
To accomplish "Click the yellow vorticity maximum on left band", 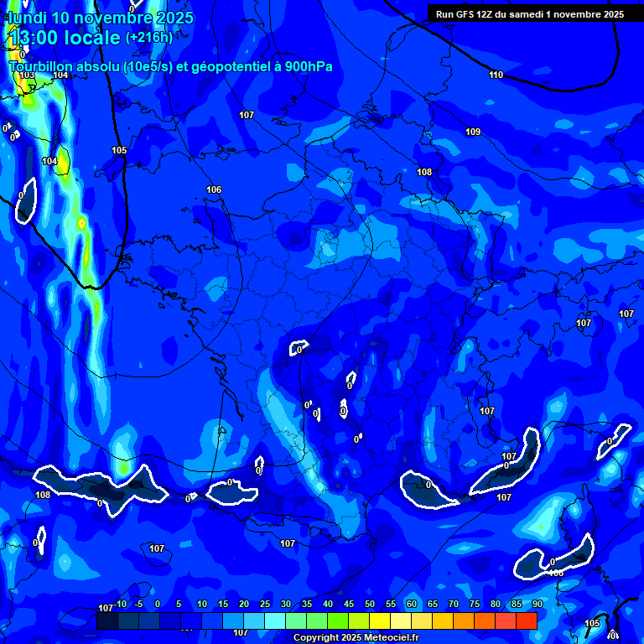I will pyautogui.click(x=81, y=223).
